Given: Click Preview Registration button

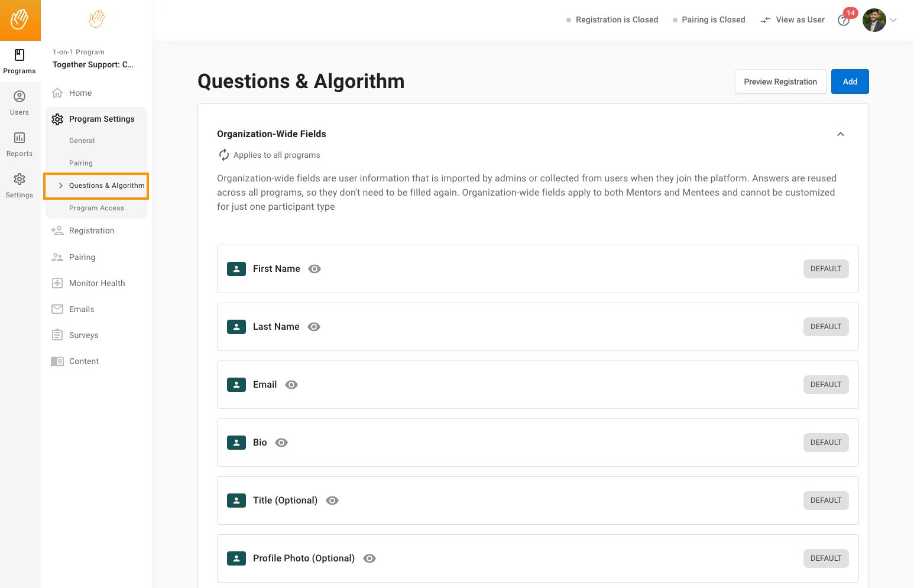Looking at the screenshot, I should pyautogui.click(x=780, y=82).
